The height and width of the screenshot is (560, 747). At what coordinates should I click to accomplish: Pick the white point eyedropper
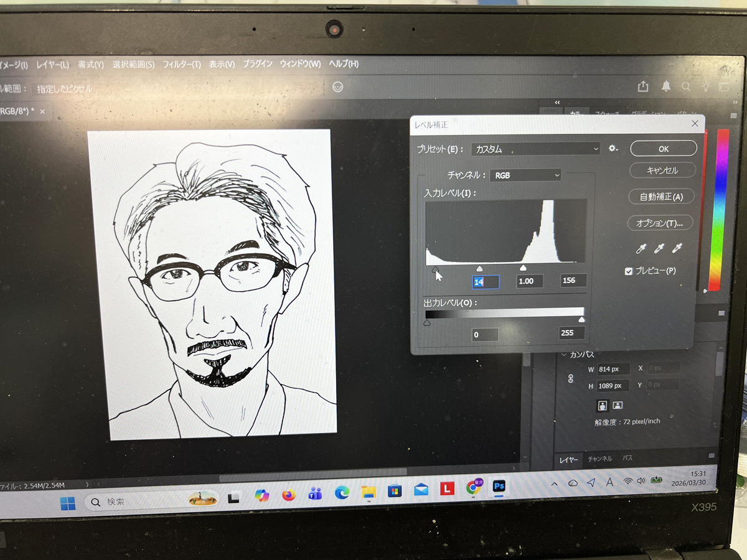tap(677, 249)
